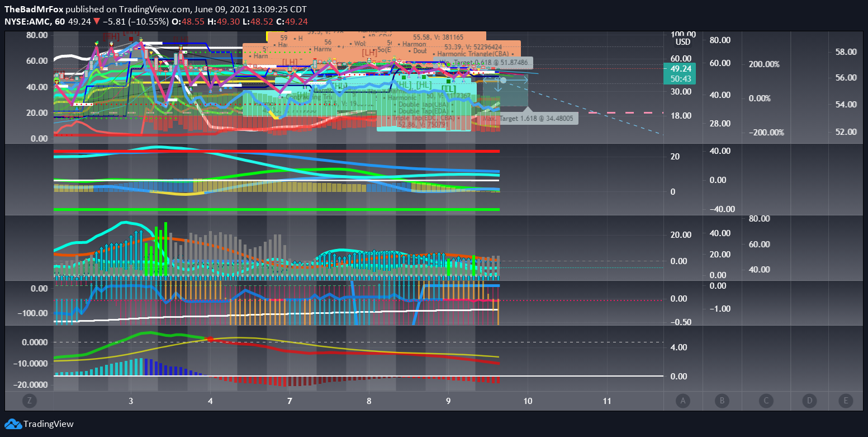Open the TradingView wordmark link at bottom
The width and height of the screenshot is (868, 437).
(x=49, y=424)
